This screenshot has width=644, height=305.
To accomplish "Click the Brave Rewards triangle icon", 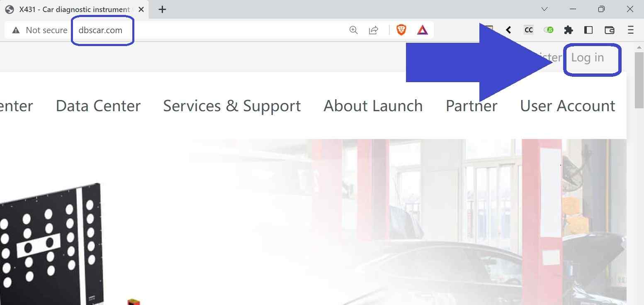I will (x=422, y=30).
